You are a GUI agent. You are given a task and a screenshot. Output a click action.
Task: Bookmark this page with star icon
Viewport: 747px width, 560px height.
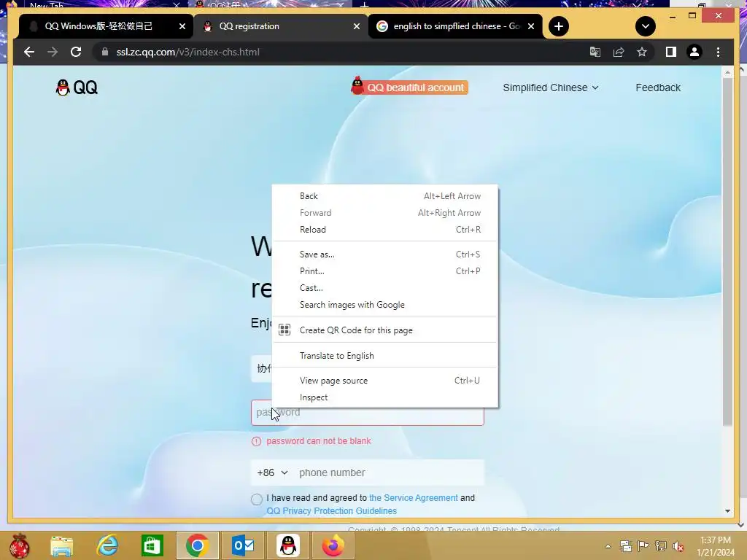point(642,52)
